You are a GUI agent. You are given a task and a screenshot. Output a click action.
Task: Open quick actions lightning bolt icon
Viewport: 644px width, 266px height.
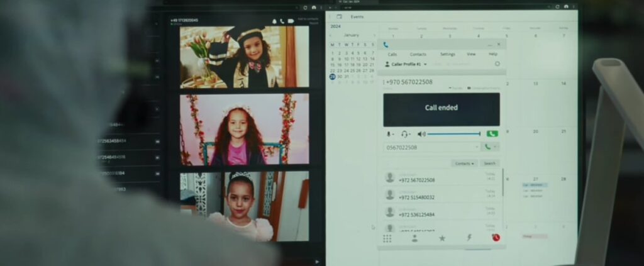(469, 238)
